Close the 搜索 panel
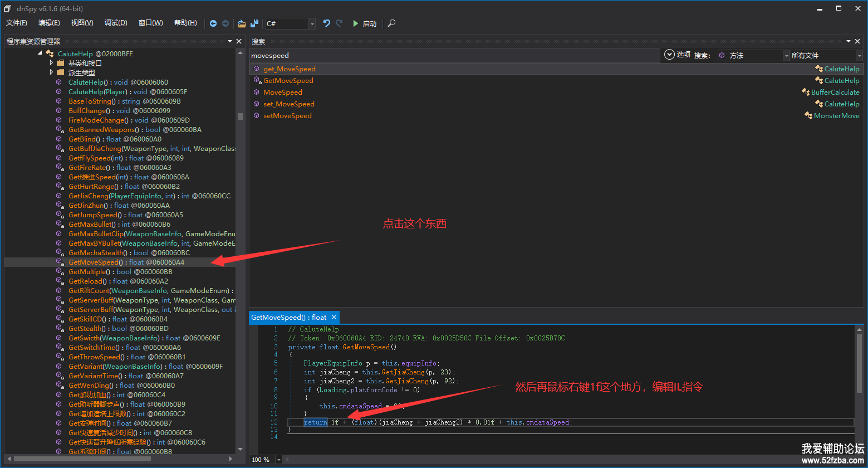The height and width of the screenshot is (468, 868). pos(857,41)
